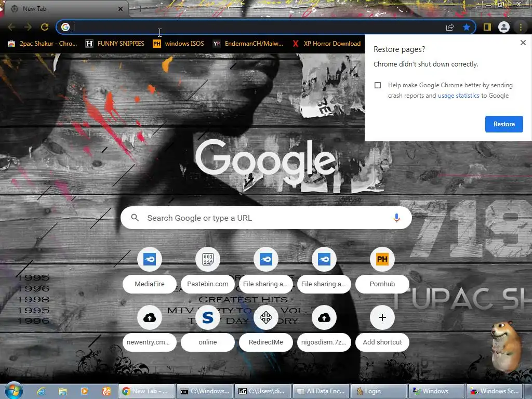This screenshot has height=399, width=532.
Task: Open the usage statistics link
Action: (458, 96)
